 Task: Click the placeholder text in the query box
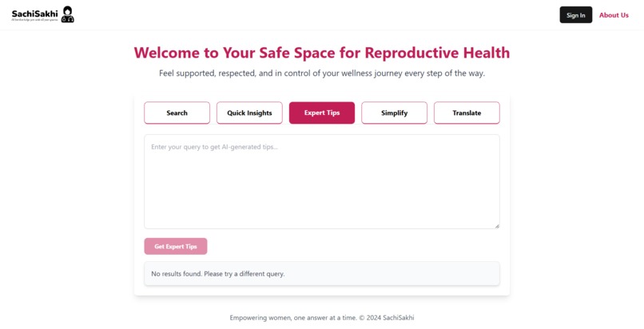tap(214, 147)
